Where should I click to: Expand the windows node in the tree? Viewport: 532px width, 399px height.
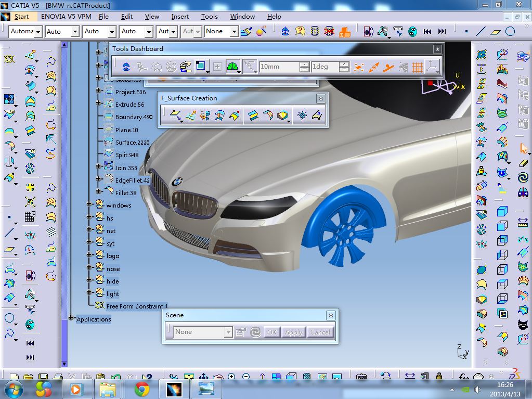[89, 204]
